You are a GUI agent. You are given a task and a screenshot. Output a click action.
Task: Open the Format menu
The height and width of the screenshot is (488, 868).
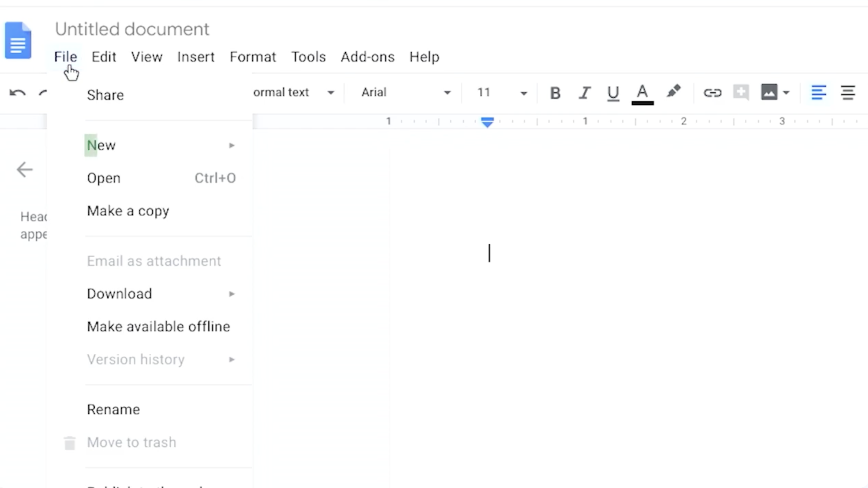coord(253,57)
